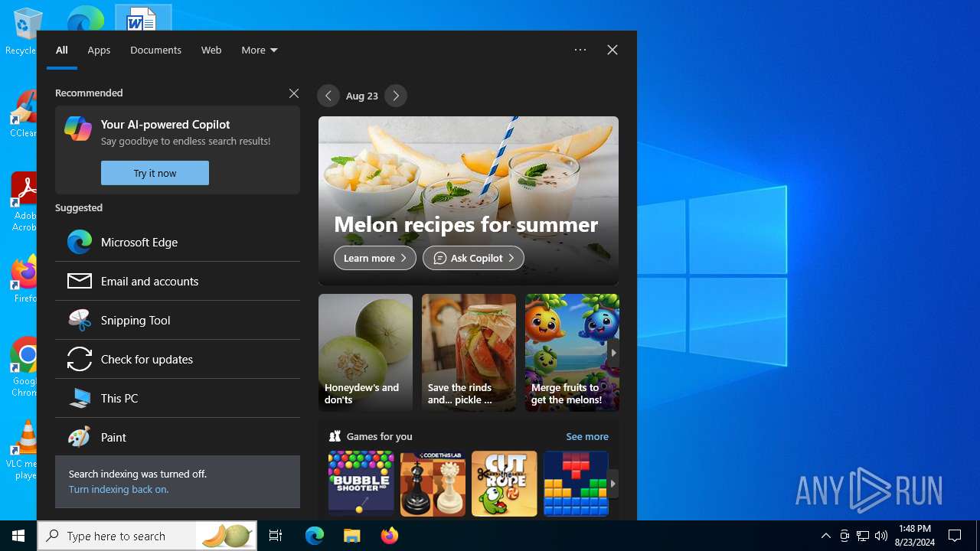Image resolution: width=980 pixels, height=551 pixels.
Task: Click the Ask Copilot button
Action: click(473, 258)
